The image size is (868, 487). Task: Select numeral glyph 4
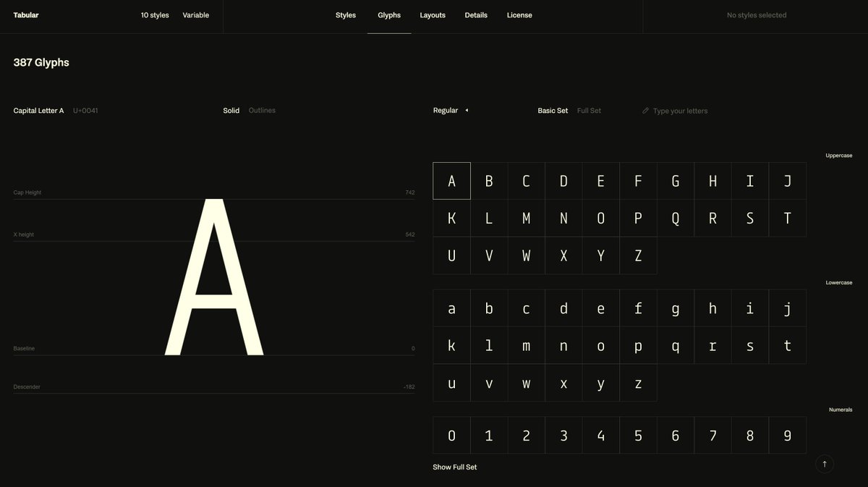pyautogui.click(x=601, y=435)
